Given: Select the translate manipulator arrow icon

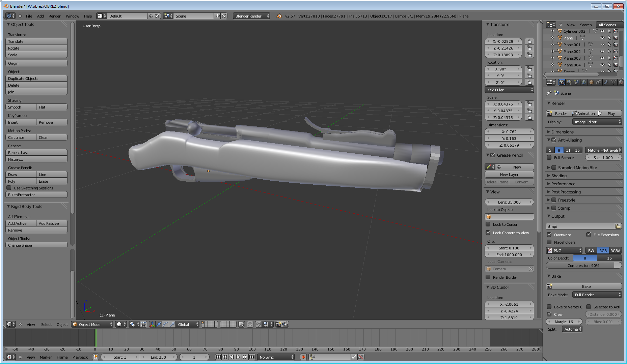Looking at the screenshot, I should coord(159,324).
